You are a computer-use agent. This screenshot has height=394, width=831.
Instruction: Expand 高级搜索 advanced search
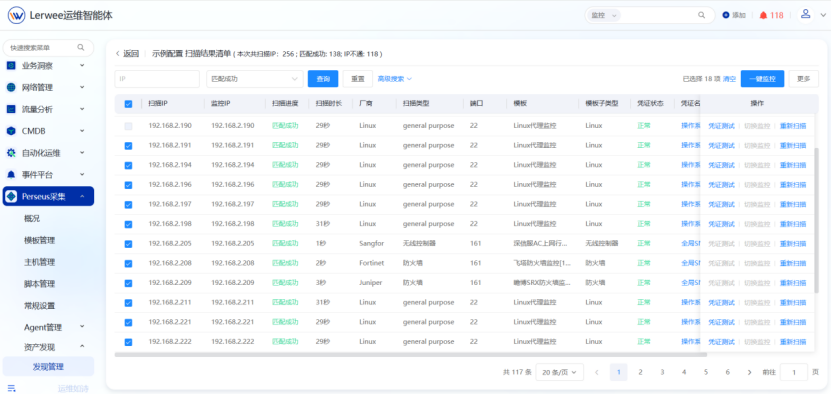[x=394, y=79]
